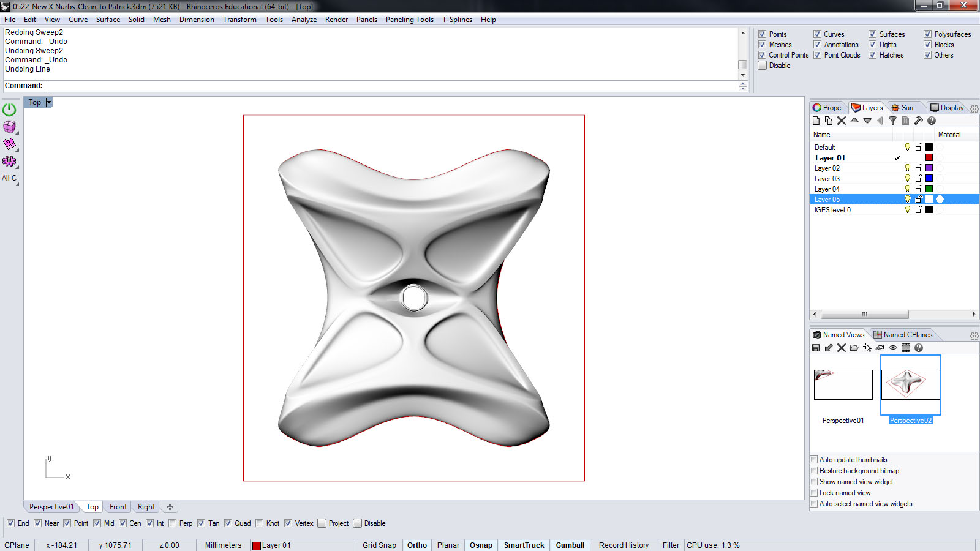Create new sublayer with the double-page icon

[x=829, y=121]
